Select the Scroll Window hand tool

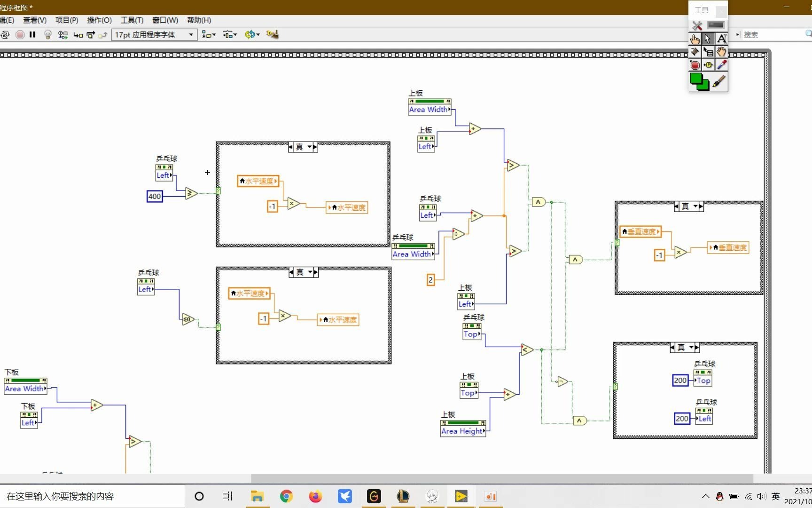tap(721, 52)
